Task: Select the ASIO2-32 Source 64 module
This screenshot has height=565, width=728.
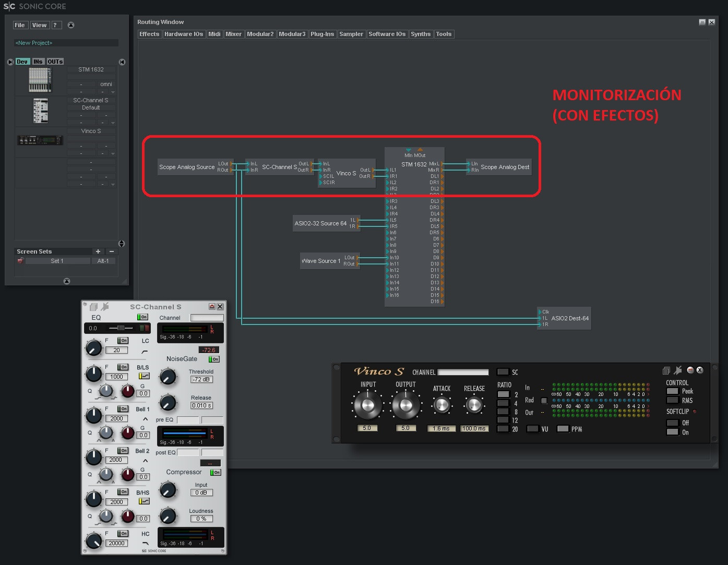Action: (327, 223)
